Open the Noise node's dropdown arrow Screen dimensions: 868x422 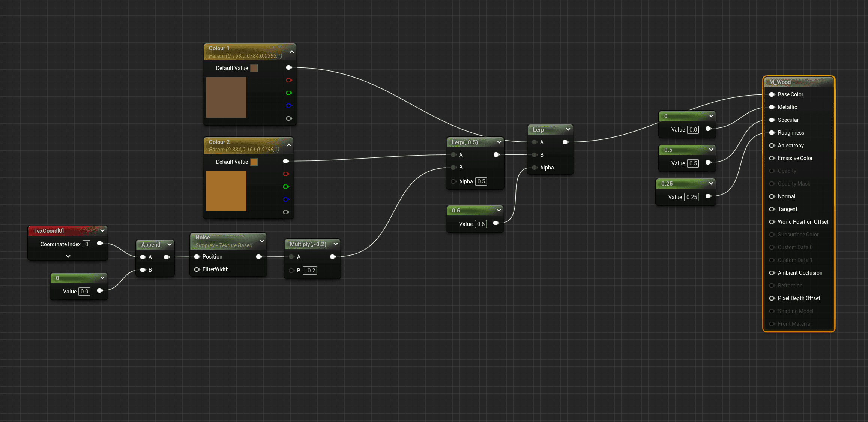click(261, 241)
